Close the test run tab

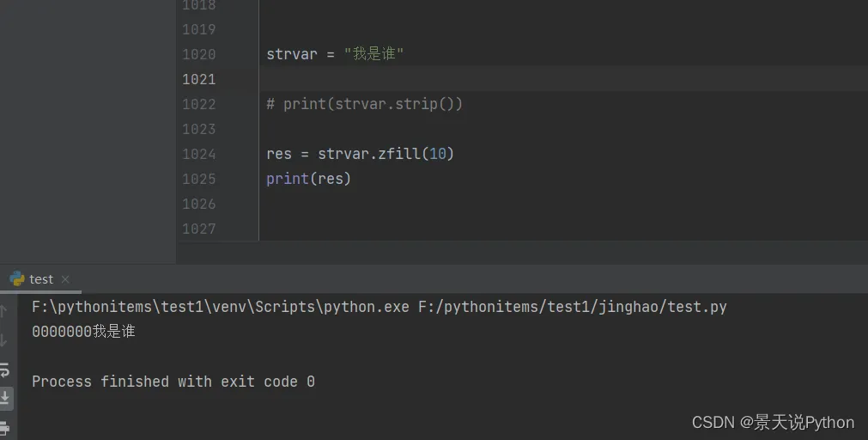[x=65, y=278]
